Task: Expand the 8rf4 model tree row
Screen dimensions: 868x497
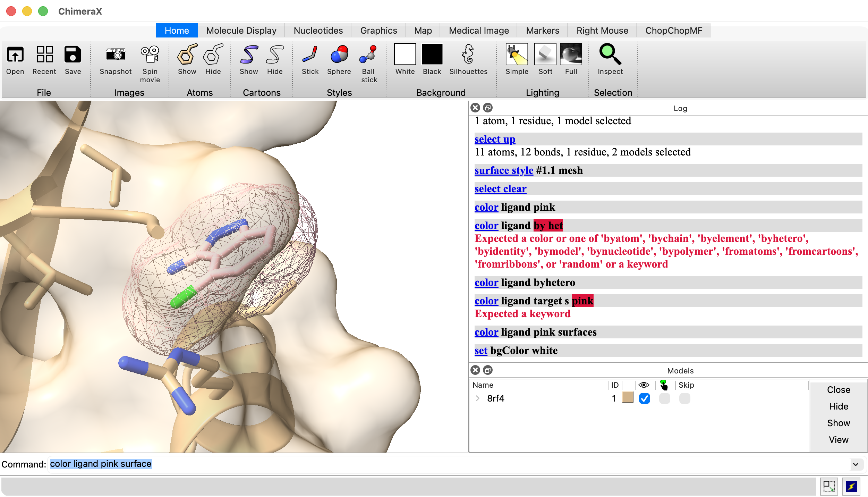Action: pyautogui.click(x=478, y=398)
